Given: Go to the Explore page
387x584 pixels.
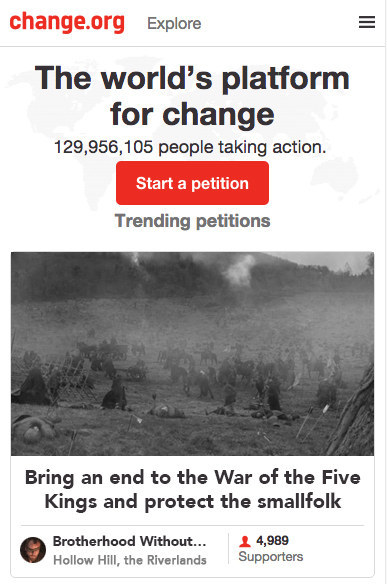Looking at the screenshot, I should 174,23.
